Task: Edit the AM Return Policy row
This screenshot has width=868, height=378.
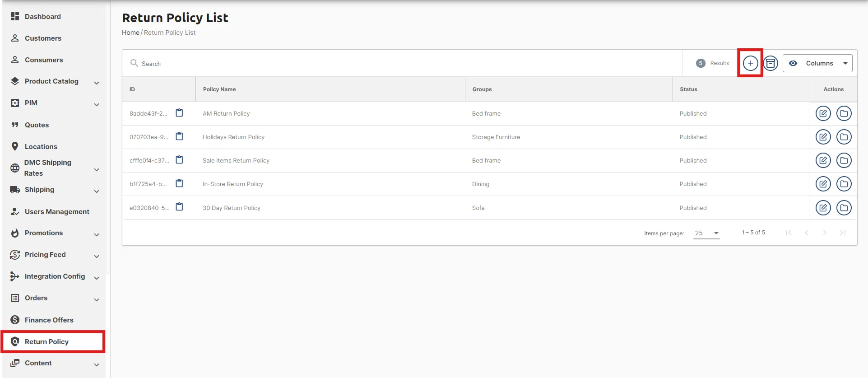Action: (x=823, y=113)
